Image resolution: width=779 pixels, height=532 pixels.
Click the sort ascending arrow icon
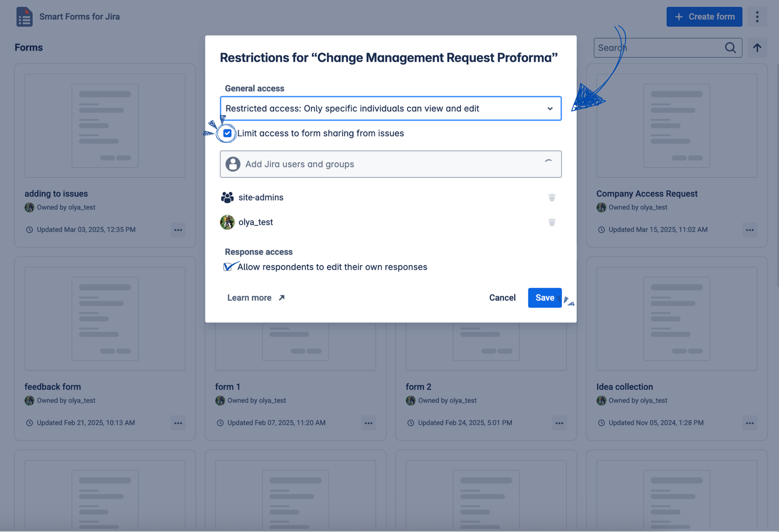coord(757,48)
